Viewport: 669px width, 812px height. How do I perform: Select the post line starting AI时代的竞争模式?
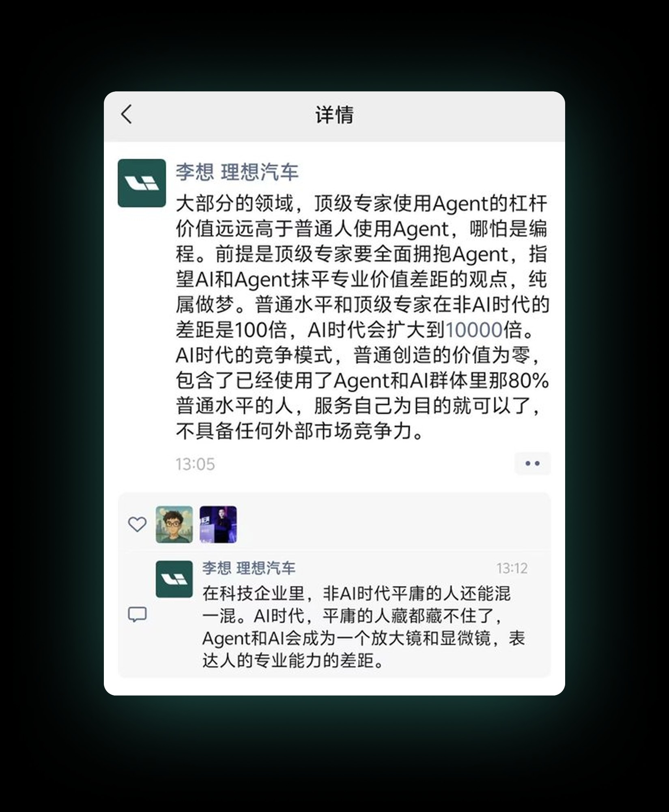click(x=358, y=355)
